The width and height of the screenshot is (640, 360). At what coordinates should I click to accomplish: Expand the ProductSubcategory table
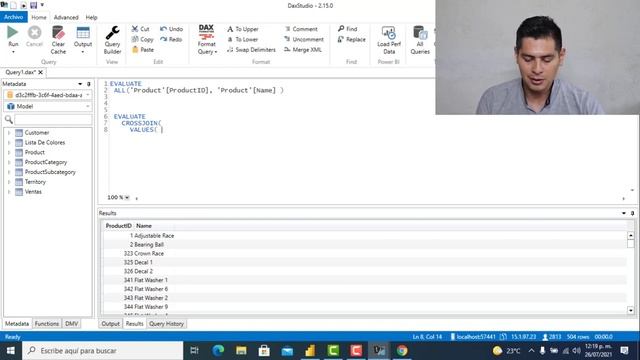coord(9,172)
